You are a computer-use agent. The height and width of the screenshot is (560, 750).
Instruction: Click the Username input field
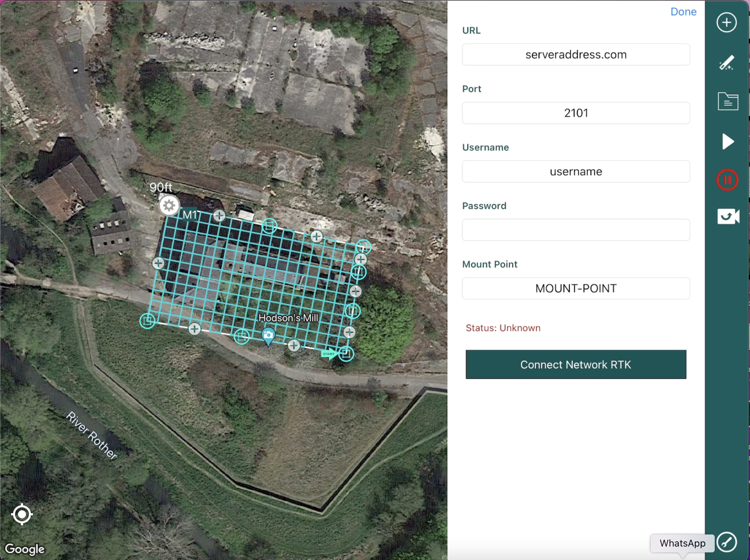(x=576, y=172)
